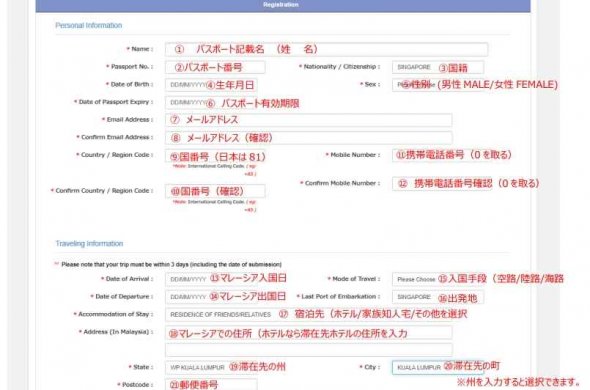The image size is (590, 390).
Task: Focus the Passport No. field
Action: point(215,67)
